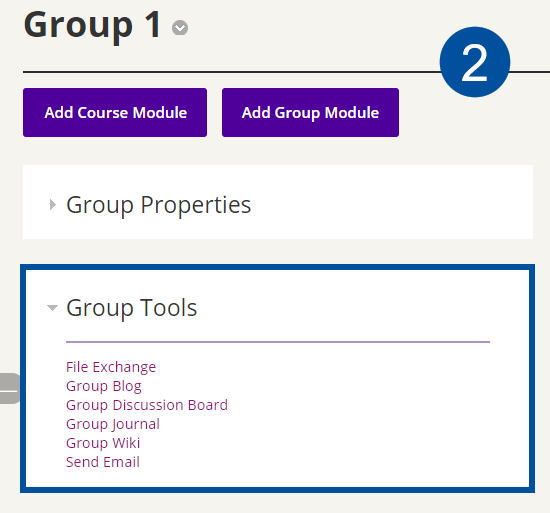Click empty space right of Group Properties heading
This screenshot has width=550, height=513.
[389, 205]
